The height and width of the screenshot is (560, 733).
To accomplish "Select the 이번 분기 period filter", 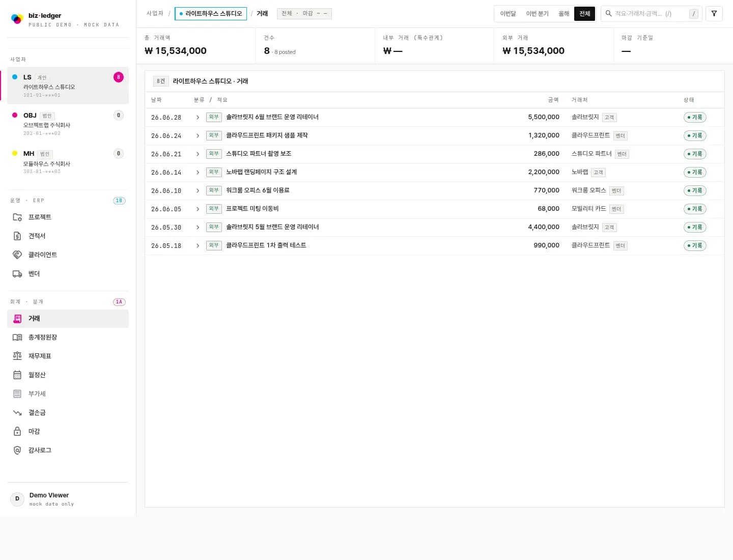I will tap(537, 14).
